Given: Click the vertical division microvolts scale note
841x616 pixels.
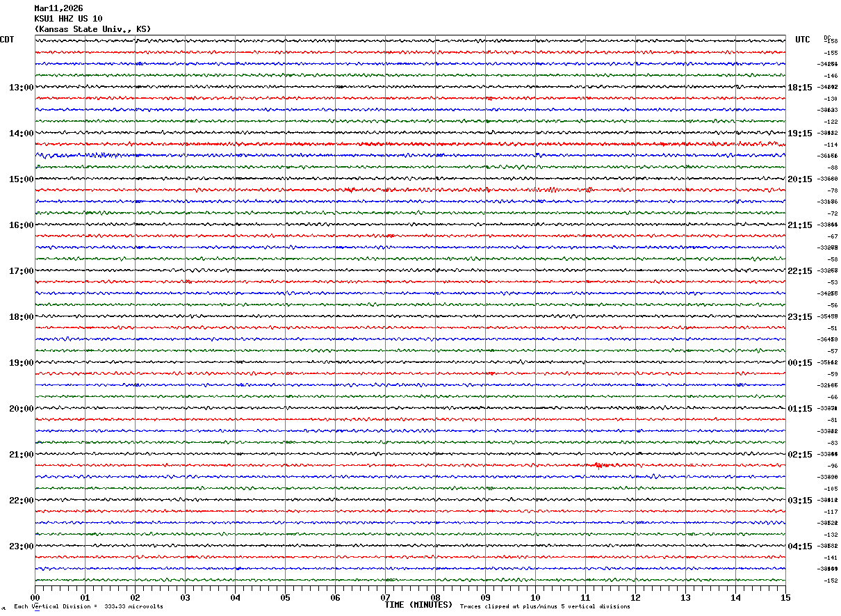Looking at the screenshot, I should click(88, 607).
